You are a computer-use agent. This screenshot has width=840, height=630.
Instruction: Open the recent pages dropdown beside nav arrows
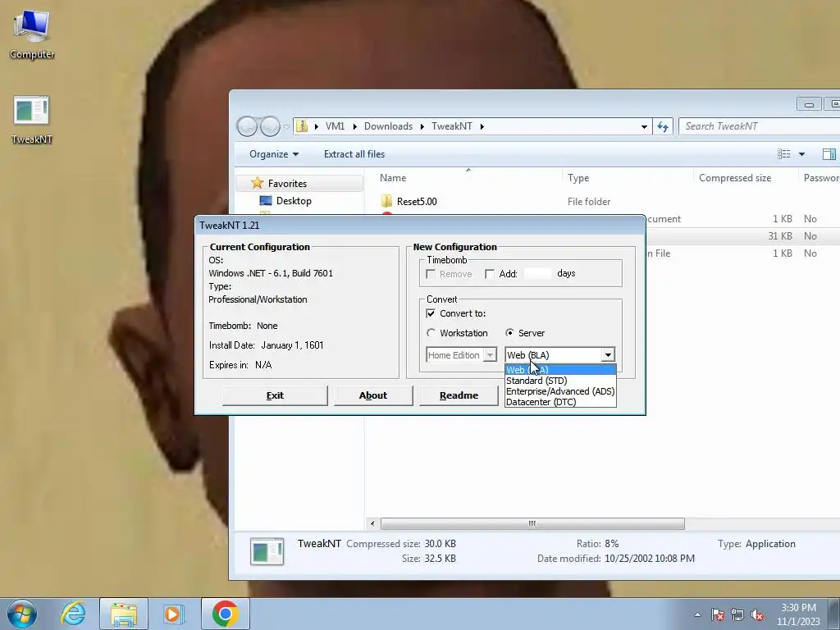pos(286,127)
